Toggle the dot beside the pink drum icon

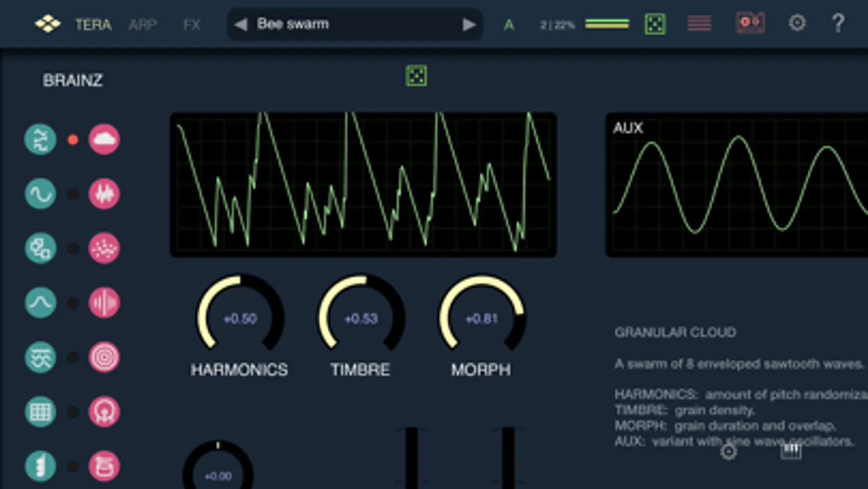tap(73, 466)
